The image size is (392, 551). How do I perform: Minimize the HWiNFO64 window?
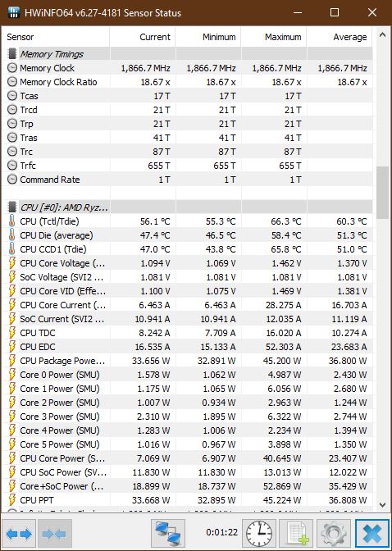(298, 12)
